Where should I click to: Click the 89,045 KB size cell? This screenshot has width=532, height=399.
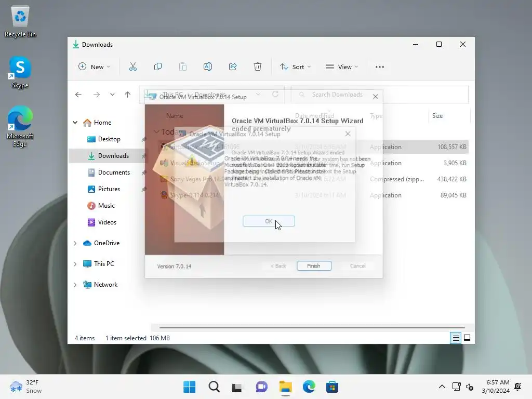pos(453,195)
